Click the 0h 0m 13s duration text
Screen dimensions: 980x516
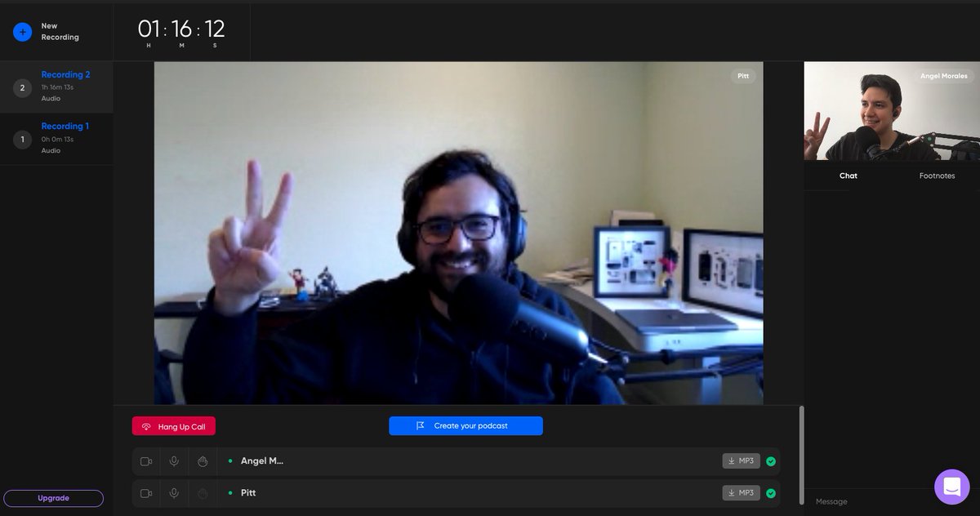[57, 139]
